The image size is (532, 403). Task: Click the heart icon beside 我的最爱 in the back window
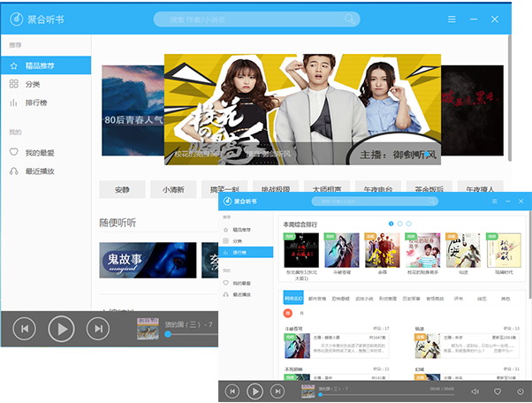[13, 152]
